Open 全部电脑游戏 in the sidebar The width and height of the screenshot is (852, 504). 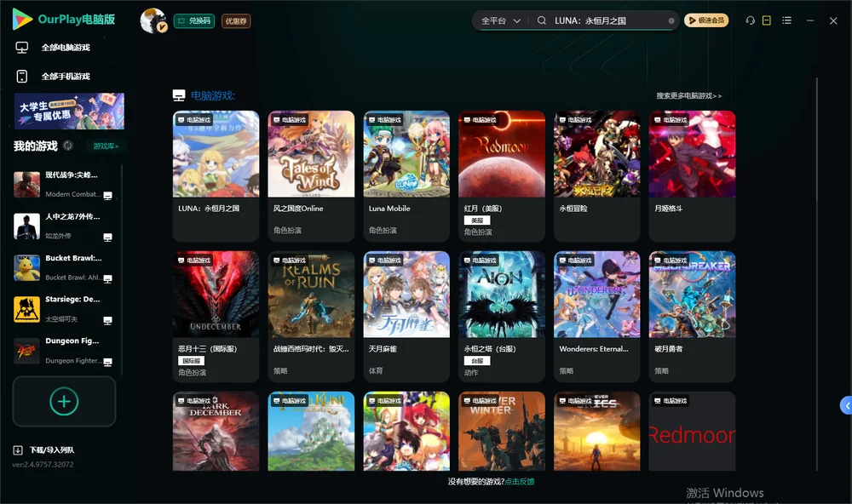[53, 48]
